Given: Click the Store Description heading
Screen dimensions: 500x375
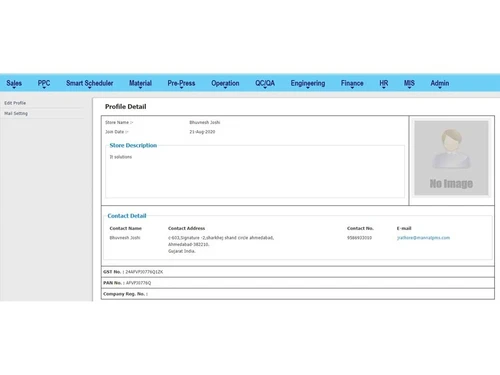Looking at the screenshot, I should point(133,145).
